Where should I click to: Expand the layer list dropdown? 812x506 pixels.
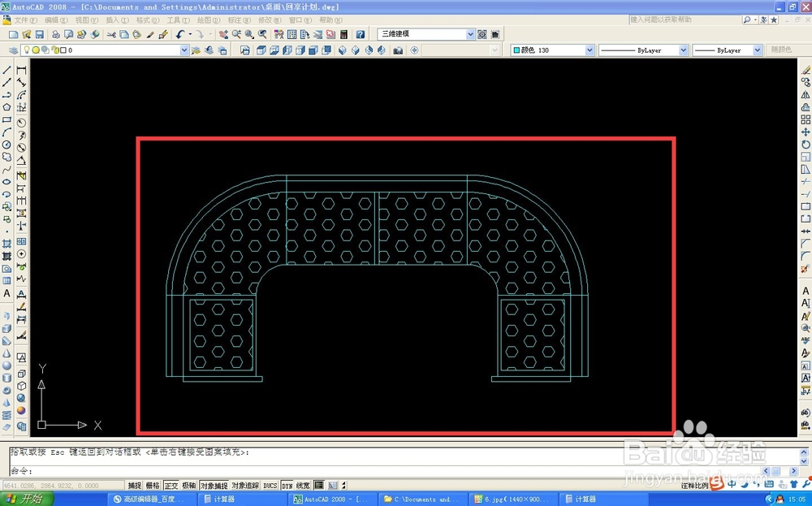point(184,50)
